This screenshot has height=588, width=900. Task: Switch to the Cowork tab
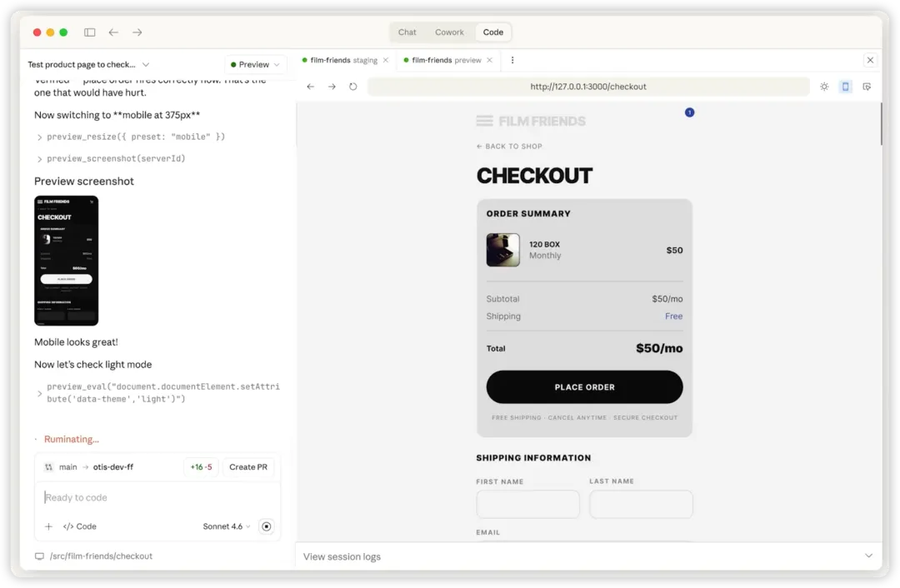coord(449,32)
